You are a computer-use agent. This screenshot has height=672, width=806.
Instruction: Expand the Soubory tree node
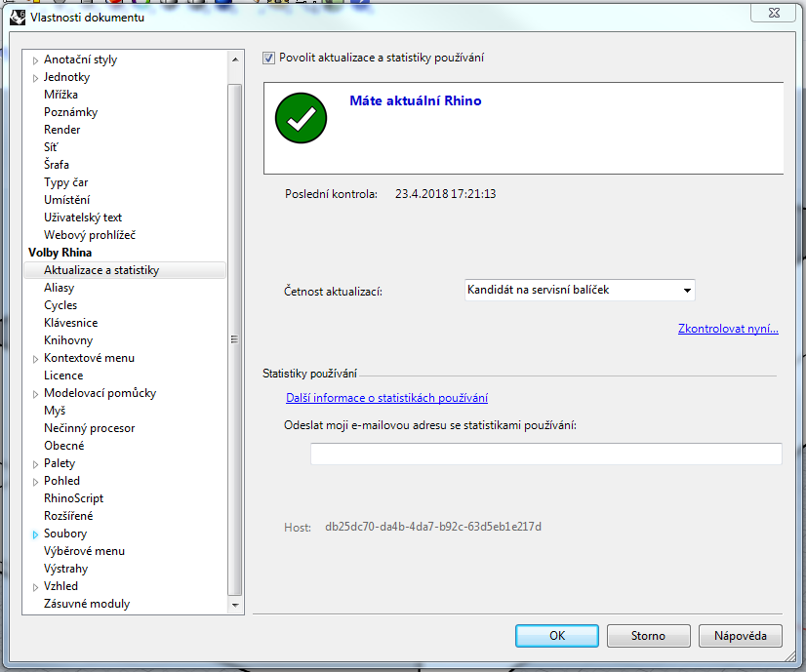click(x=35, y=534)
